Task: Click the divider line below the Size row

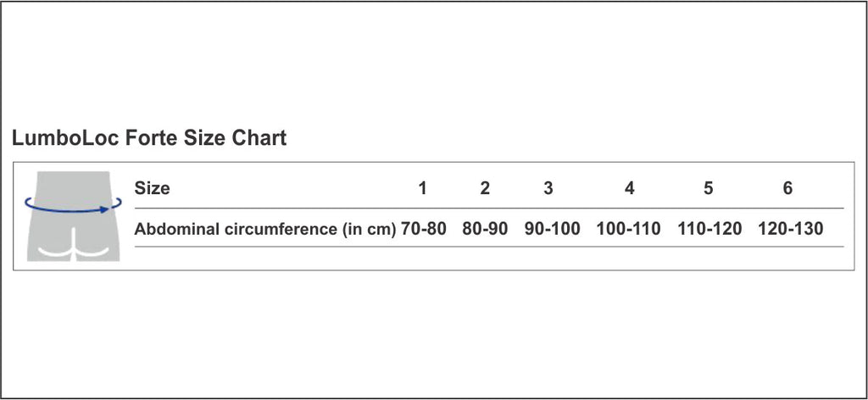Action: [x=488, y=208]
